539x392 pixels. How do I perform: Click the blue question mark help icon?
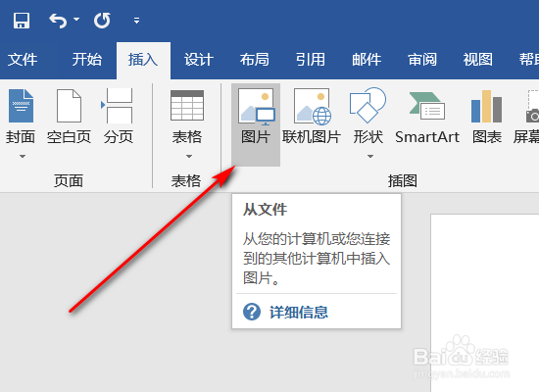click(252, 312)
